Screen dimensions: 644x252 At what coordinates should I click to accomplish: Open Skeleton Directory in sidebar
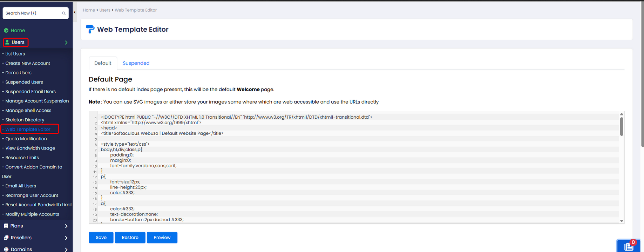(25, 120)
